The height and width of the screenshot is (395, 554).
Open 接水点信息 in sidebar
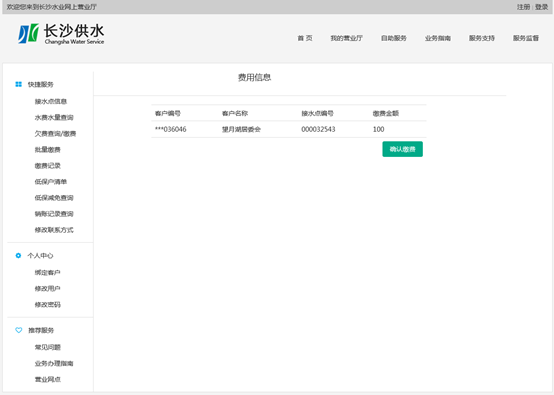tap(51, 102)
